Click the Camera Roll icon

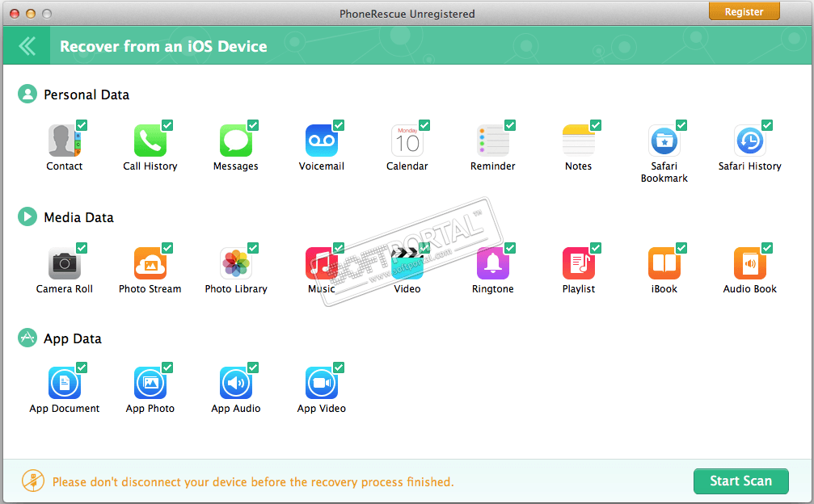(64, 263)
